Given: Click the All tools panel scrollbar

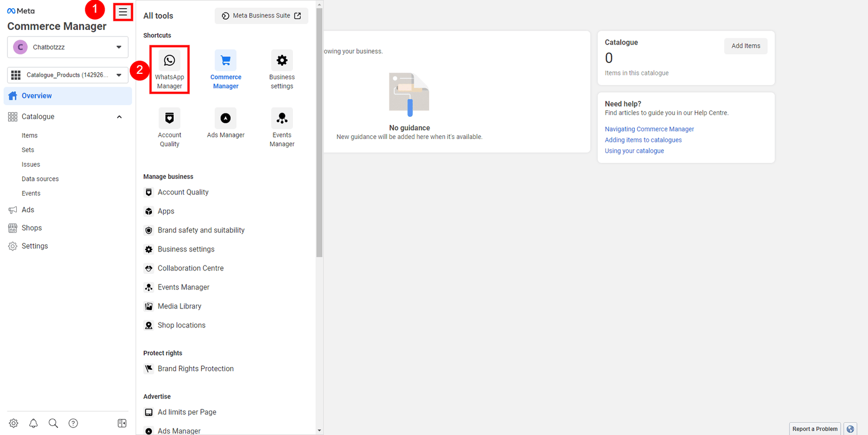Looking at the screenshot, I should [320, 130].
